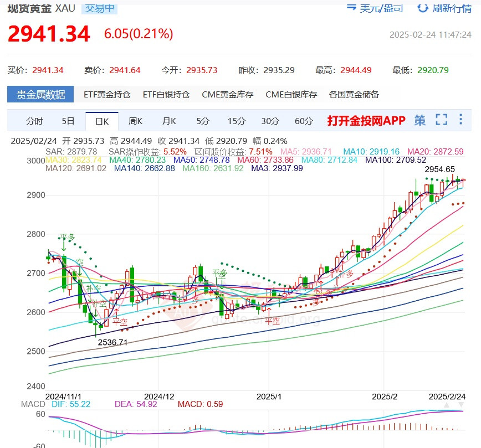Viewport: 481px width, 448px height.
Task: Switch to 月K monthly candlestick view
Action: click(169, 121)
